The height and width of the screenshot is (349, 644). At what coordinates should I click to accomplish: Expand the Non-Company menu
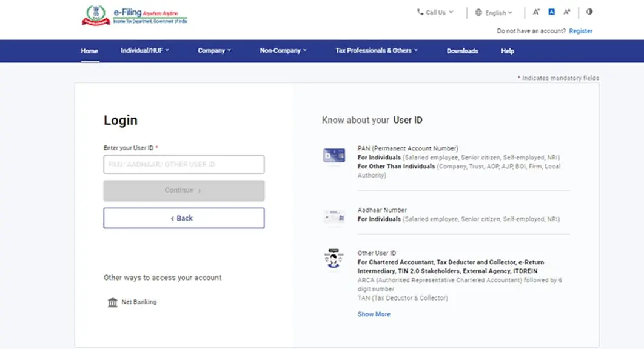[x=283, y=50]
